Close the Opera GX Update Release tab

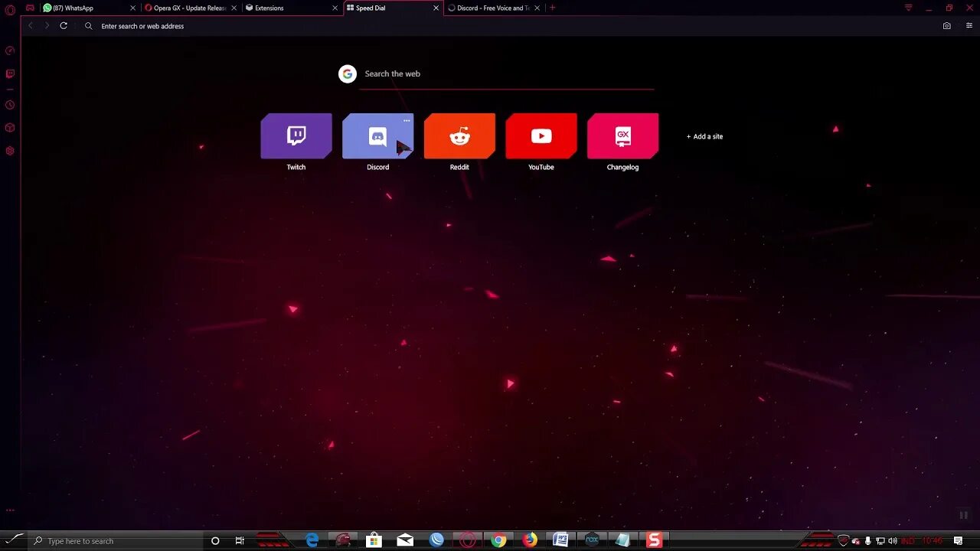click(234, 8)
